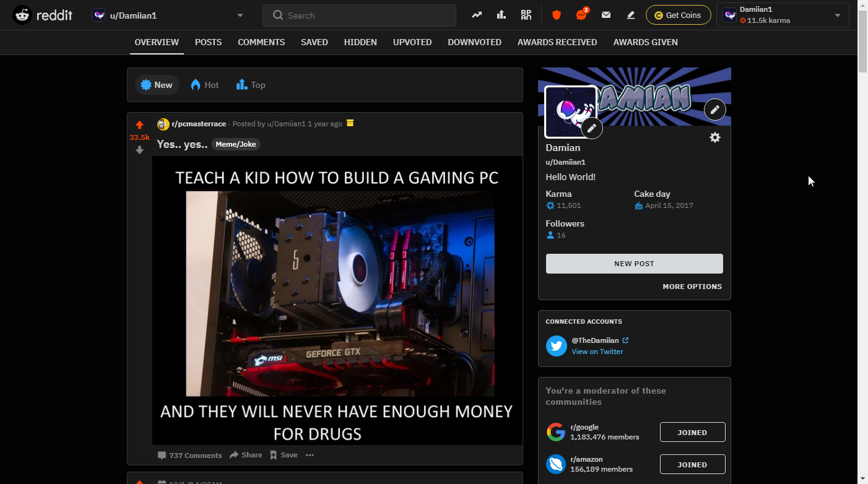Expand the u/Damiian1 community dropdown
The image size is (868, 484).
[x=240, y=15]
